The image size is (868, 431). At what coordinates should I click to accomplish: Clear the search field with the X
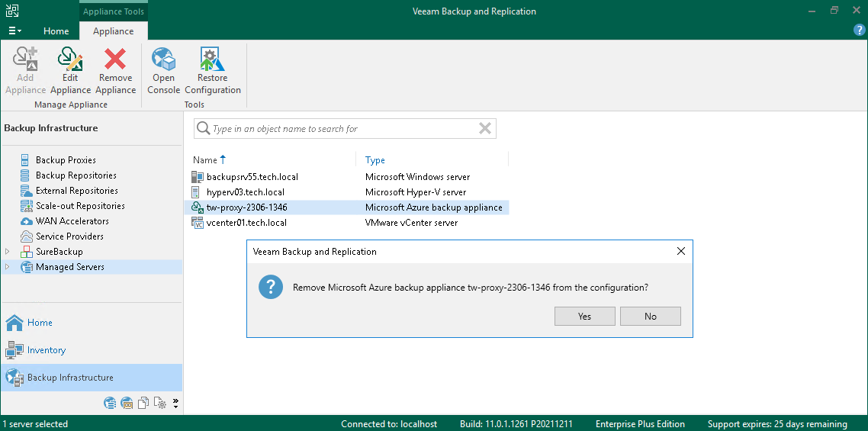point(485,128)
